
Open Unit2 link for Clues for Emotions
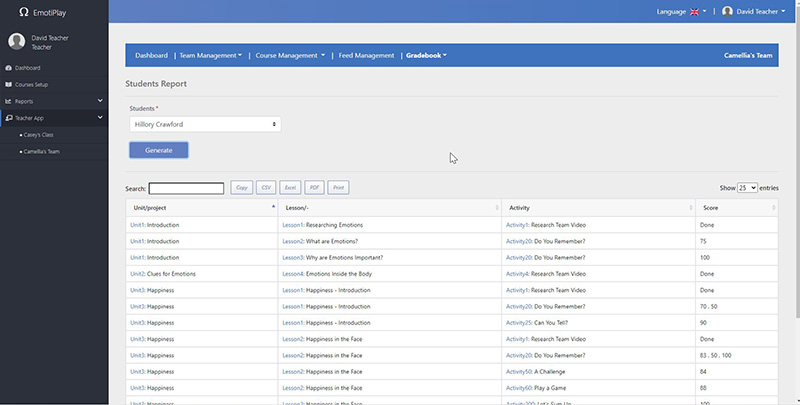(138, 274)
